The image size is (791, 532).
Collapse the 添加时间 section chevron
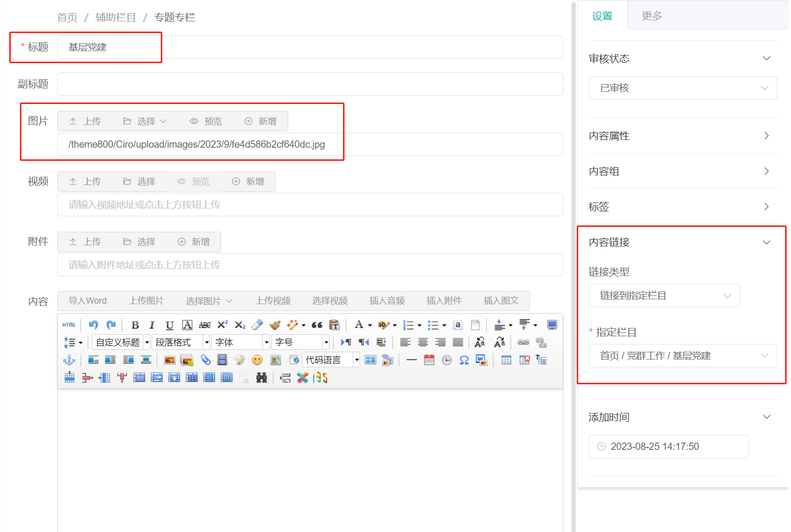click(x=766, y=416)
